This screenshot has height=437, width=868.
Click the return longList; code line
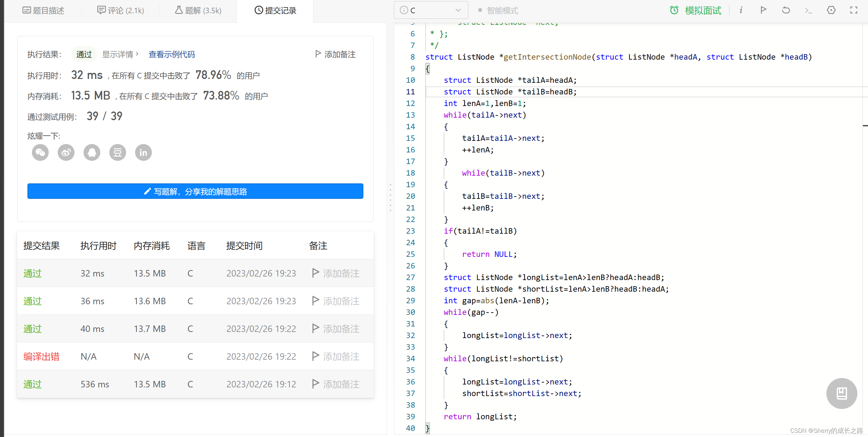click(480, 416)
